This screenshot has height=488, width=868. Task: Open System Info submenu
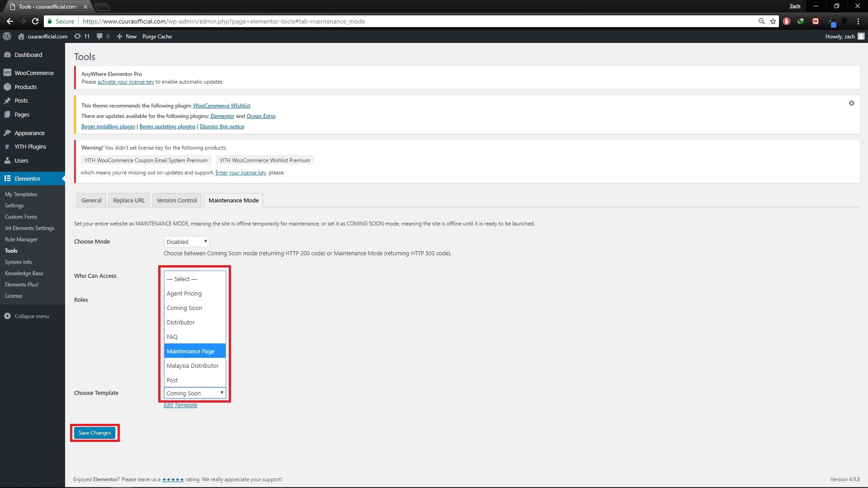(18, 262)
